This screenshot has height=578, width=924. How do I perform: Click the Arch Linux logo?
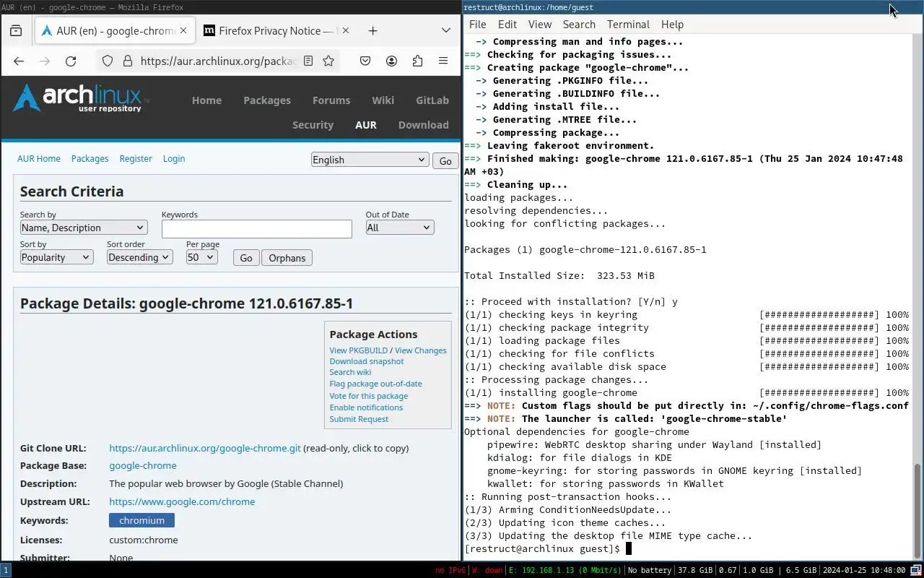[80, 98]
